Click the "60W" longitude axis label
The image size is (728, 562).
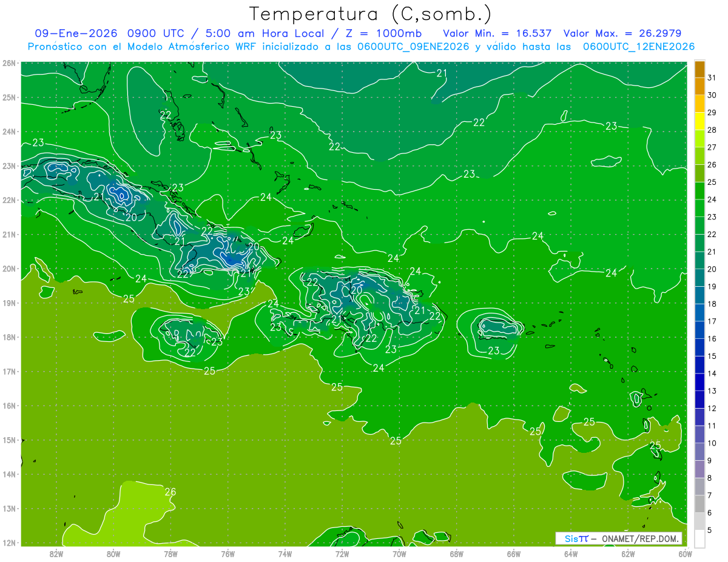pyautogui.click(x=685, y=554)
